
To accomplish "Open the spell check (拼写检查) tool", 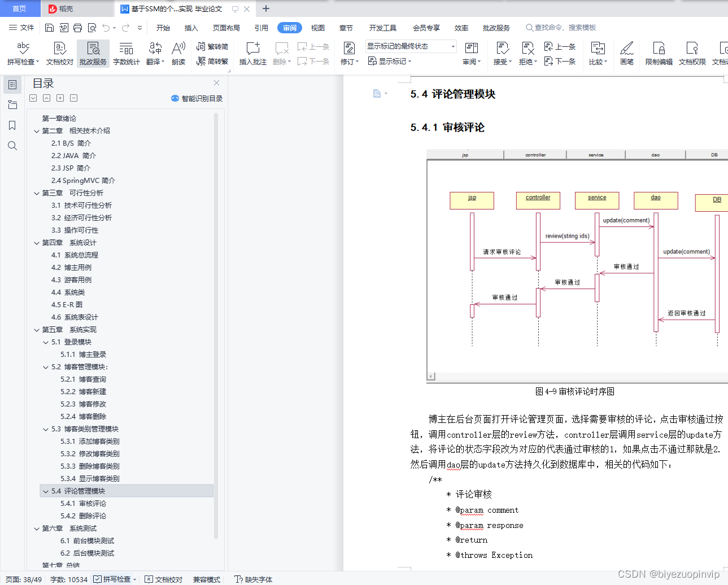I will click(23, 53).
